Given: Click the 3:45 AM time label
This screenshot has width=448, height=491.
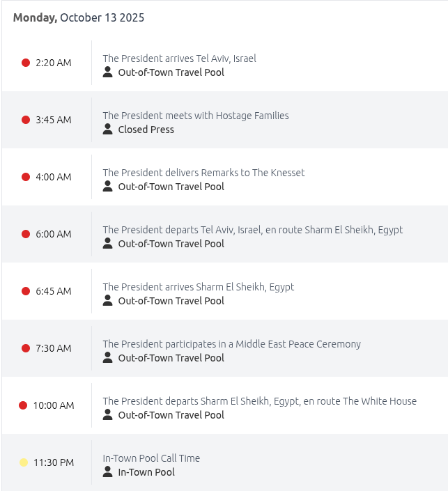Looking at the screenshot, I should tap(54, 120).
